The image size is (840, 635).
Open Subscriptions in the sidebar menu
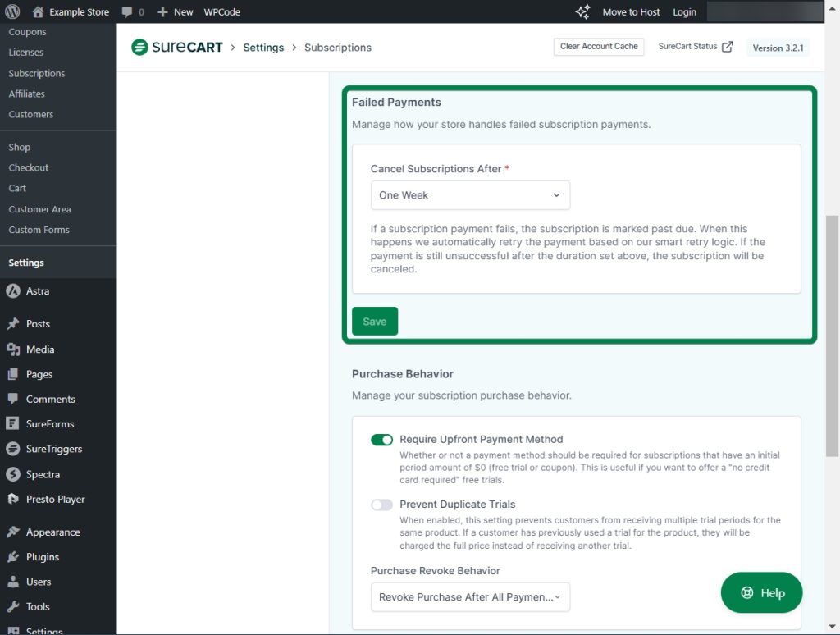click(37, 73)
